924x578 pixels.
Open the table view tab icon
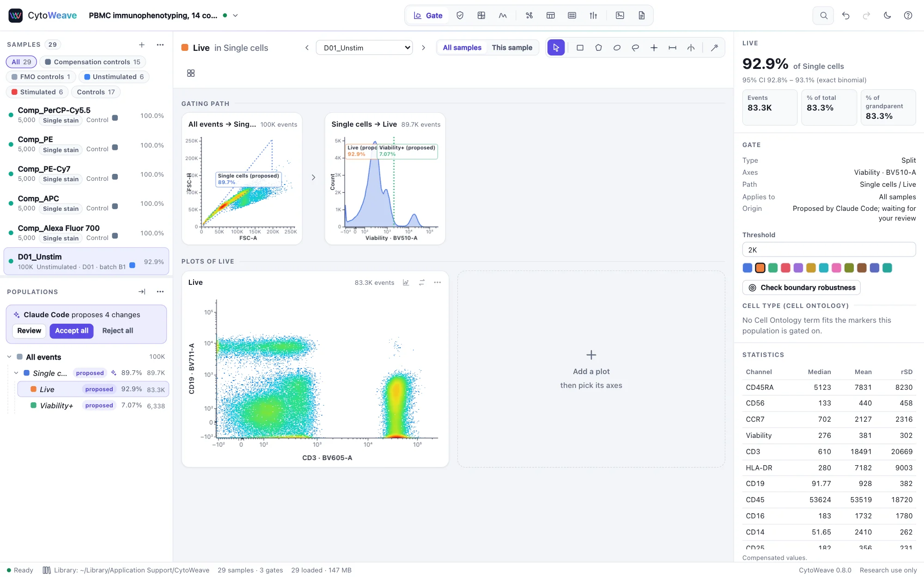[550, 15]
